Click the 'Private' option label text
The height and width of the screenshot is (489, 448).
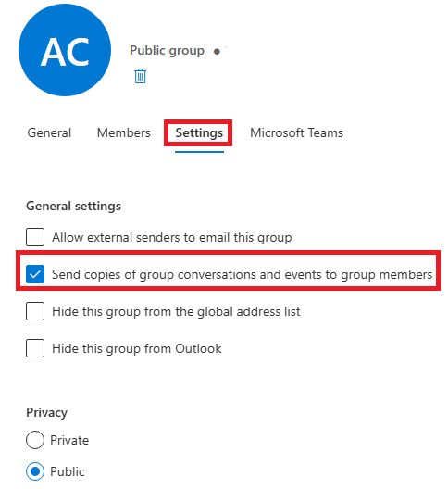point(69,440)
